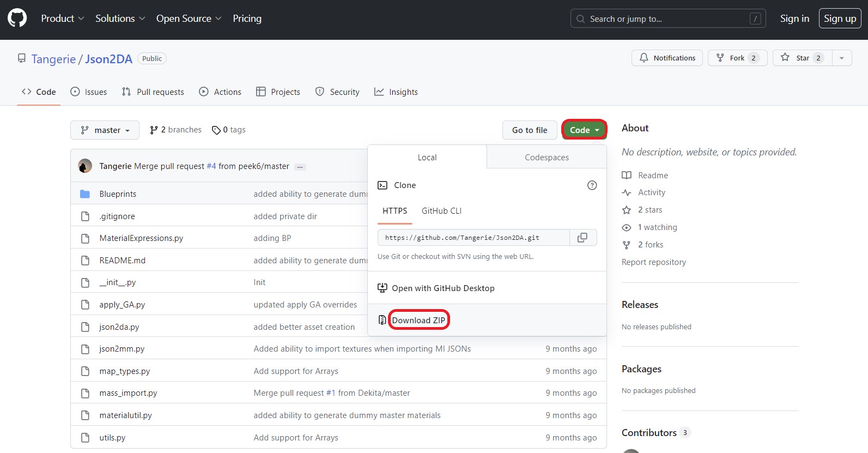Open the 2 branches link

175,130
